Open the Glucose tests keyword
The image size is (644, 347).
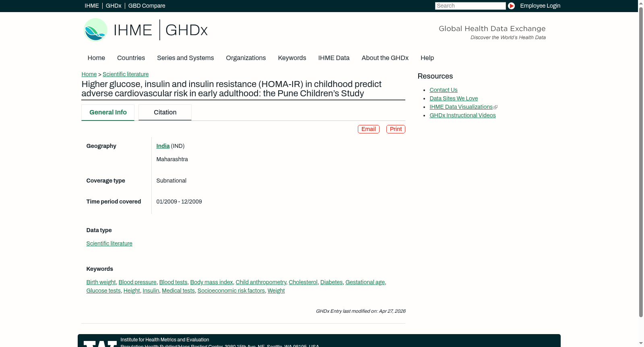coord(103,291)
